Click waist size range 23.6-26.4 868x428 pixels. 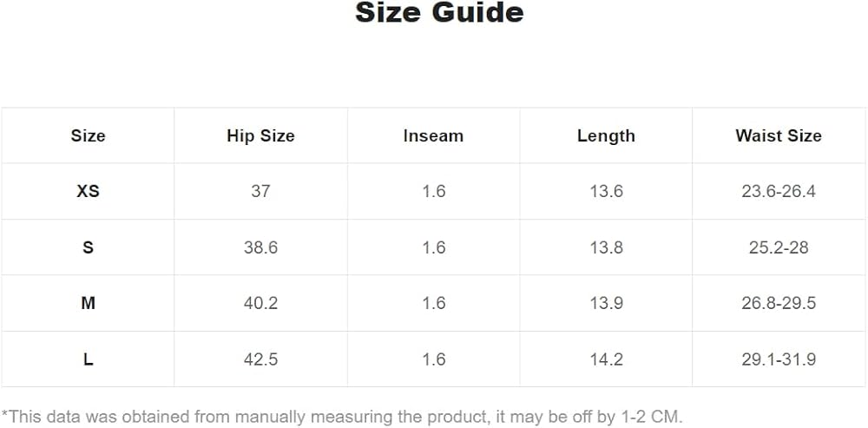(778, 192)
